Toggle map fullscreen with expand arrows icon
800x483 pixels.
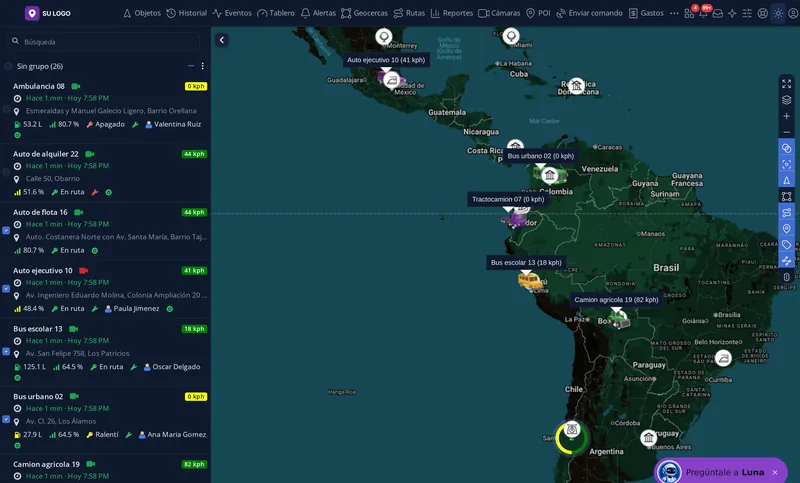tap(787, 84)
